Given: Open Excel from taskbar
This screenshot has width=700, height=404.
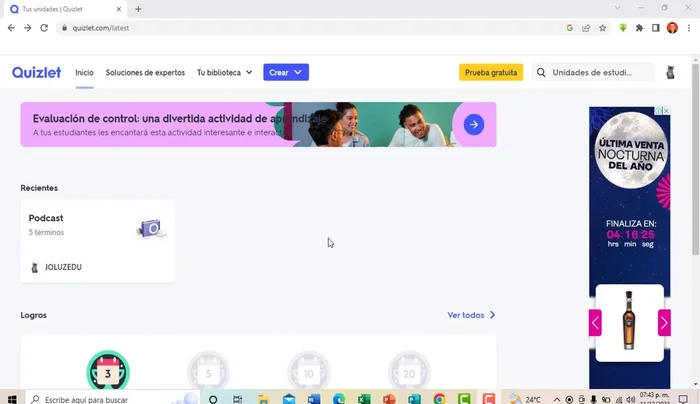Looking at the screenshot, I should 364,399.
